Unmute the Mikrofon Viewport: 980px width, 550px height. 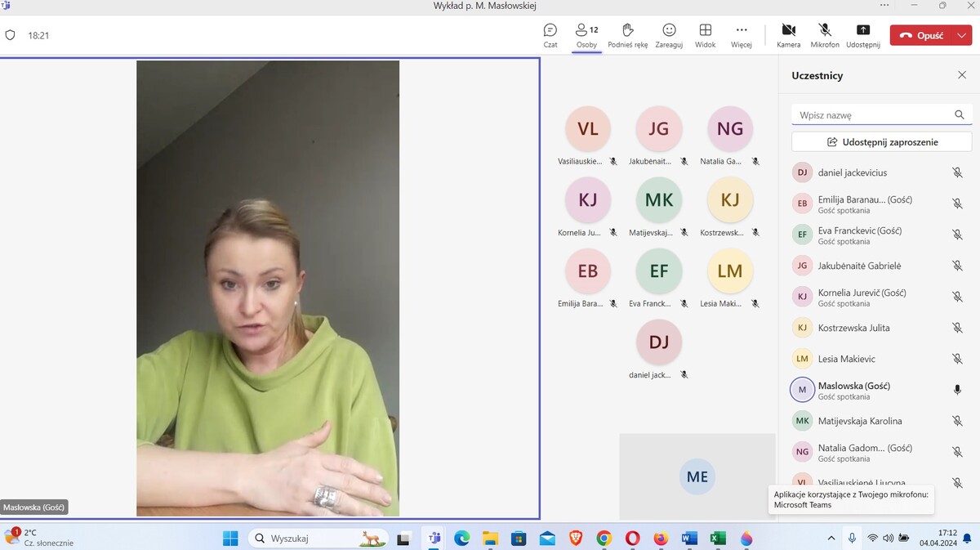[825, 35]
